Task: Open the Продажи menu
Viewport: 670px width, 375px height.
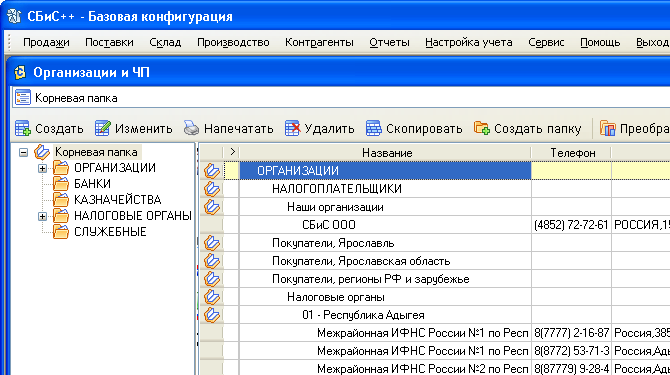Action: click(x=46, y=42)
